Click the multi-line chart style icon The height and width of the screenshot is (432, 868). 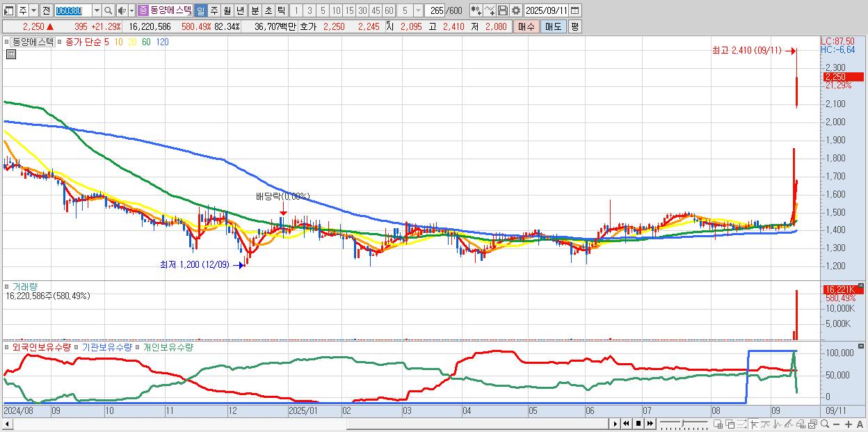tap(789, 424)
